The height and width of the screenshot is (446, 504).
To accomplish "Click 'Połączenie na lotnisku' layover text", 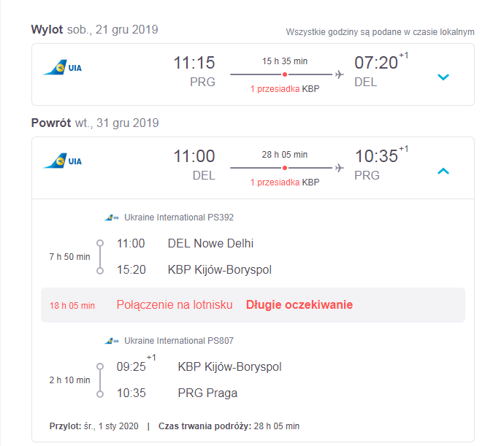I will click(175, 304).
